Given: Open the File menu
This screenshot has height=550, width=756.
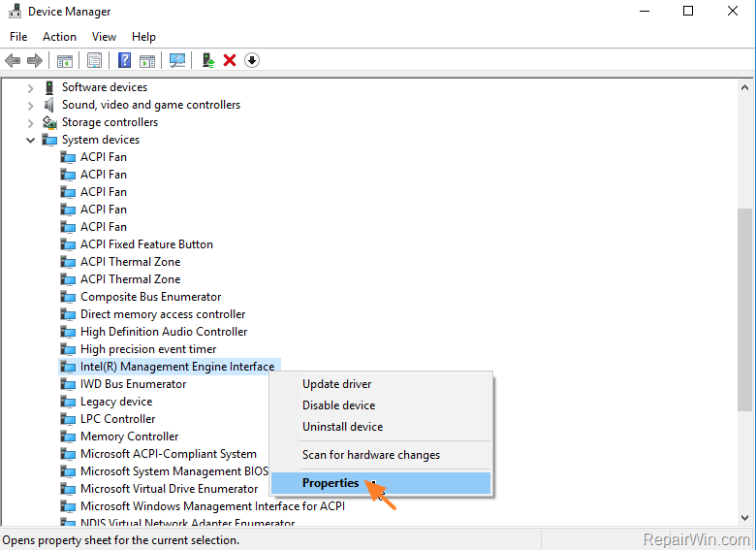Looking at the screenshot, I should (18, 37).
